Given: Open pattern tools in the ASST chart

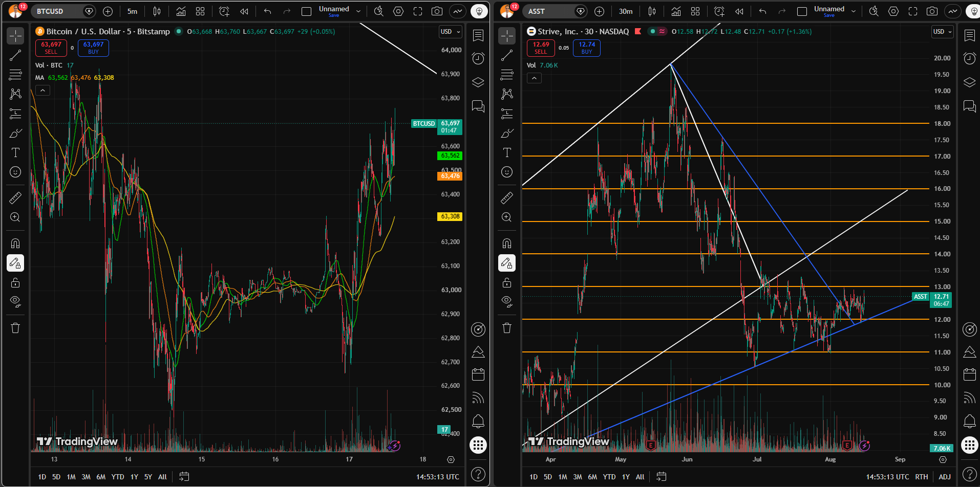Looking at the screenshot, I should click(507, 94).
